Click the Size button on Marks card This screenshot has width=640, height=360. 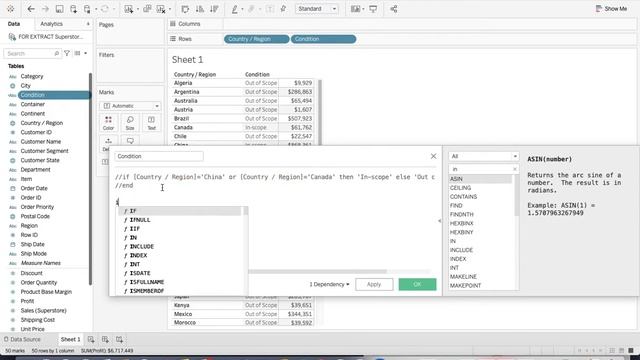pos(130,123)
